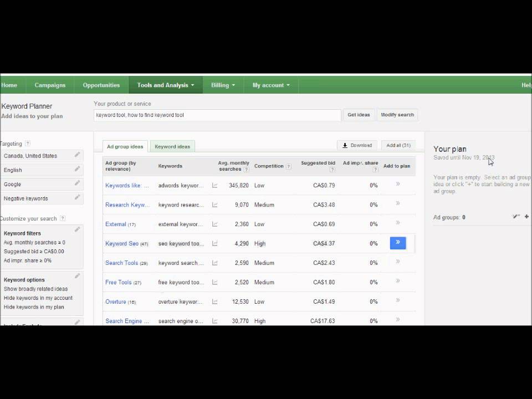Select 'Show broadly related ideas' option text
The image size is (532, 399).
click(35, 289)
